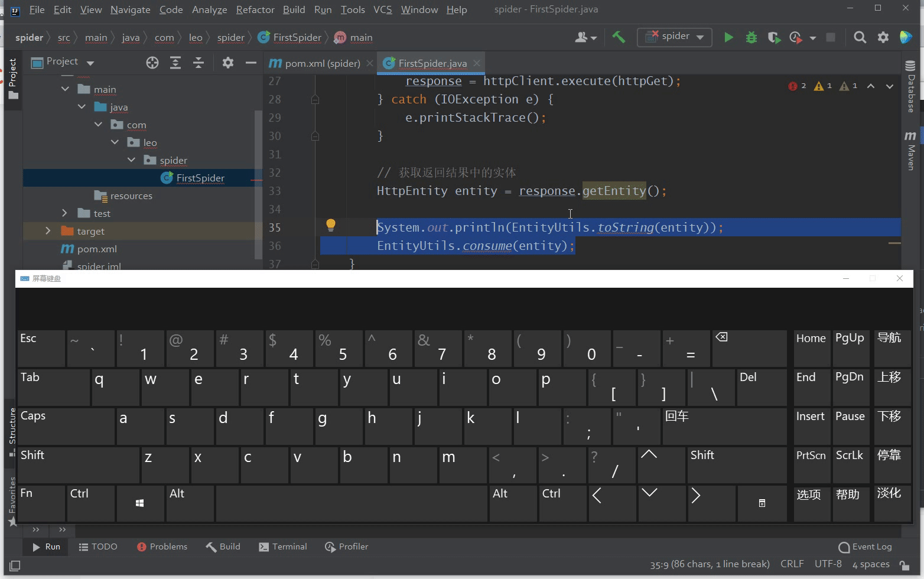Change line separator via CRLF status item
This screenshot has height=579, width=924.
pyautogui.click(x=792, y=564)
